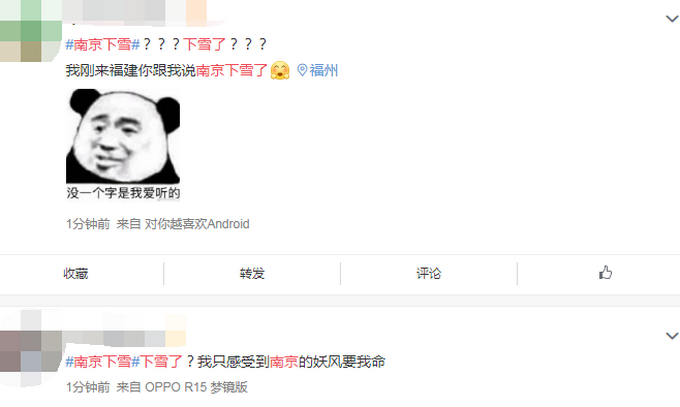Like the first post with thumbs-up icon
680x407 pixels.
(605, 272)
